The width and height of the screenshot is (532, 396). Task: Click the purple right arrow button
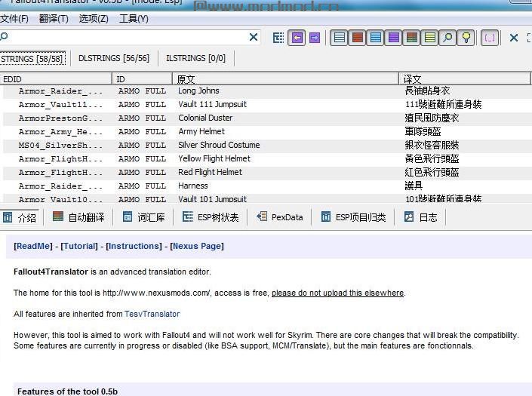point(315,38)
